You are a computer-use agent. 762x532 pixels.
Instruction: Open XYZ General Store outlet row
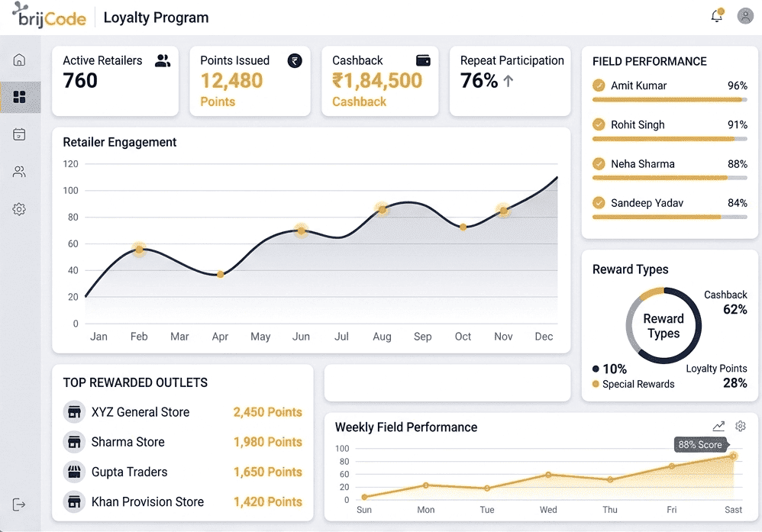[x=182, y=412]
